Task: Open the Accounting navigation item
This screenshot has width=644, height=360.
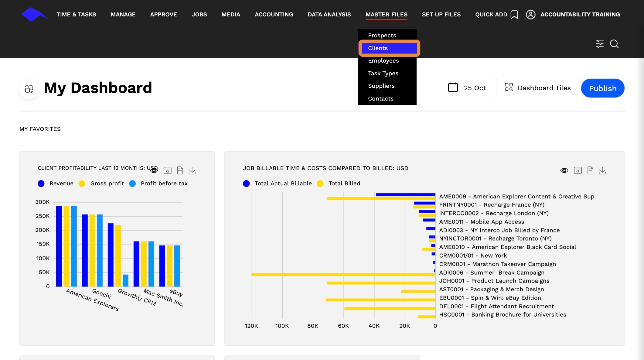Action: coord(274,15)
